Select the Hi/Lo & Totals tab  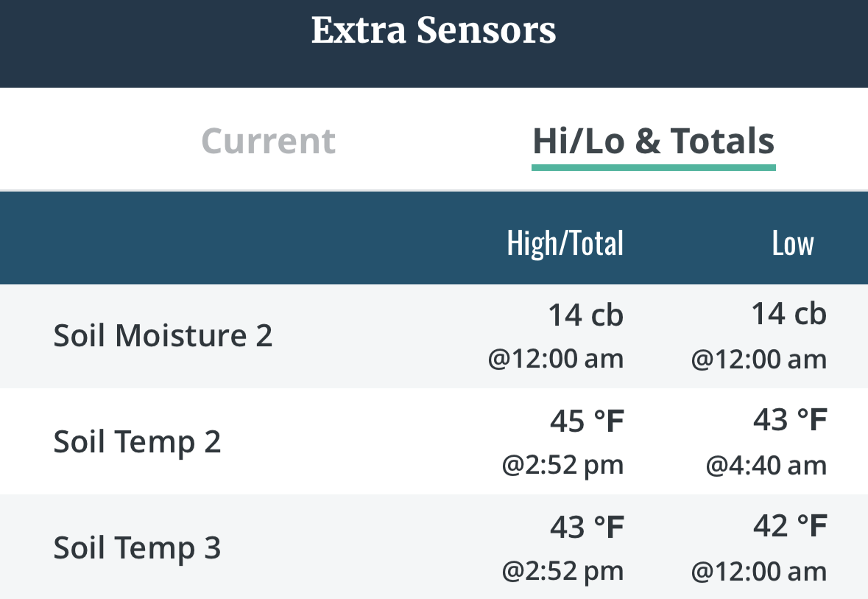(653, 141)
